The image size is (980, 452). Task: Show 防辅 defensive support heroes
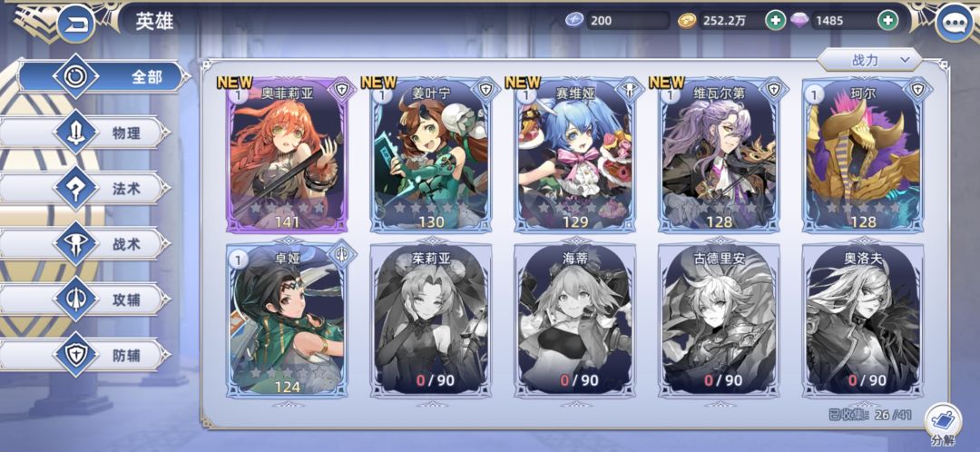85,355
